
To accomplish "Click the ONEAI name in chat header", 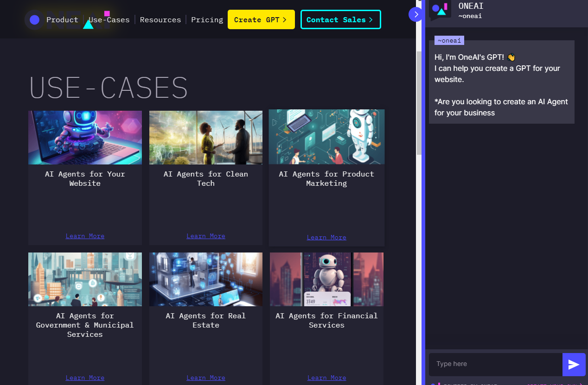I will 471,6.
